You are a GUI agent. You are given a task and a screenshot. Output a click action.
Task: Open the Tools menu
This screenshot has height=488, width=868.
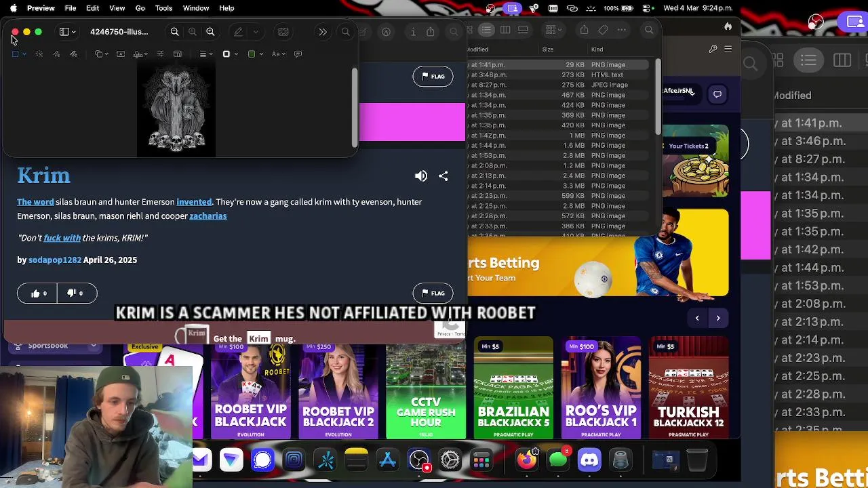coord(163,8)
